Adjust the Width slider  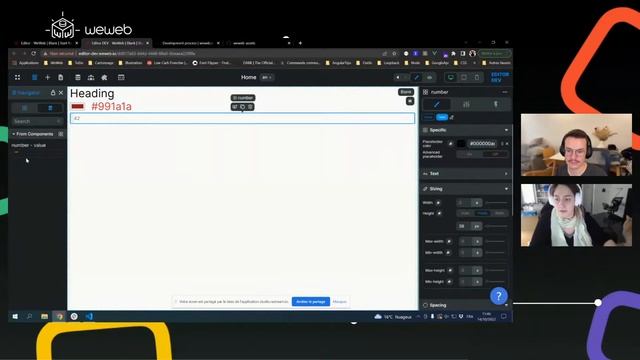coord(496,202)
